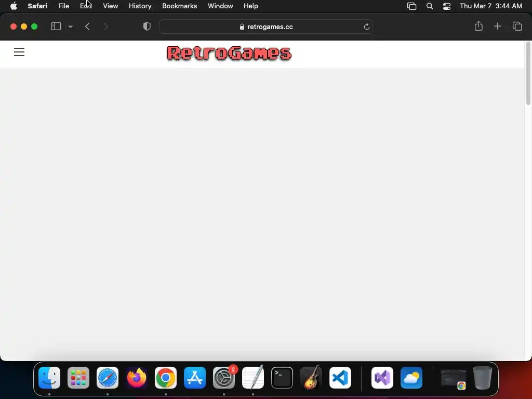Open System Settings from the Dock
This screenshot has height=399, width=532.
(x=224, y=377)
